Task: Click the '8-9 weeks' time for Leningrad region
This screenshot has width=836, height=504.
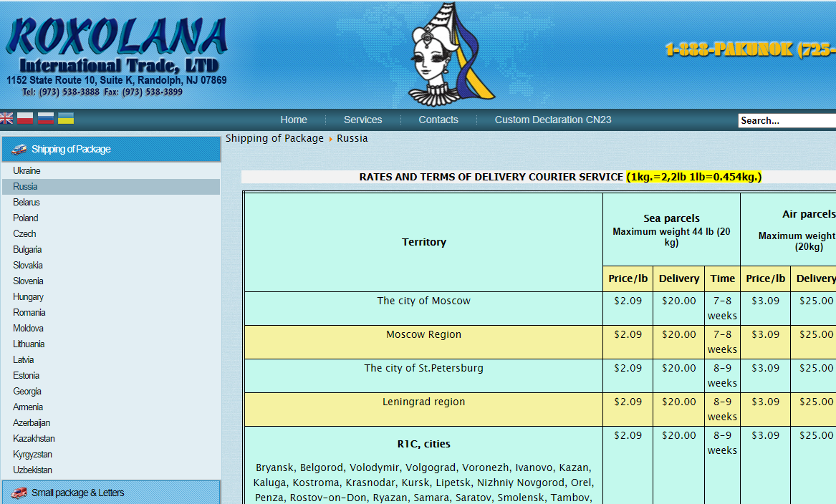Action: 722,409
